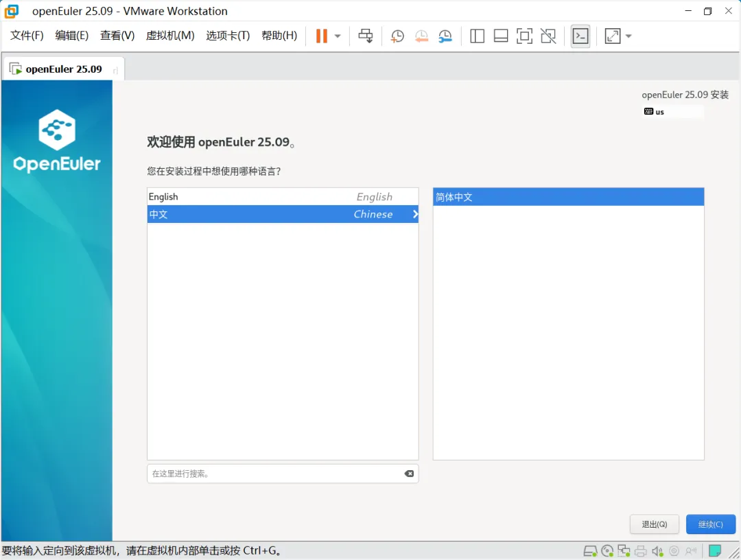741x560 pixels.
Task: Enter full screen mode icon
Action: click(x=524, y=36)
